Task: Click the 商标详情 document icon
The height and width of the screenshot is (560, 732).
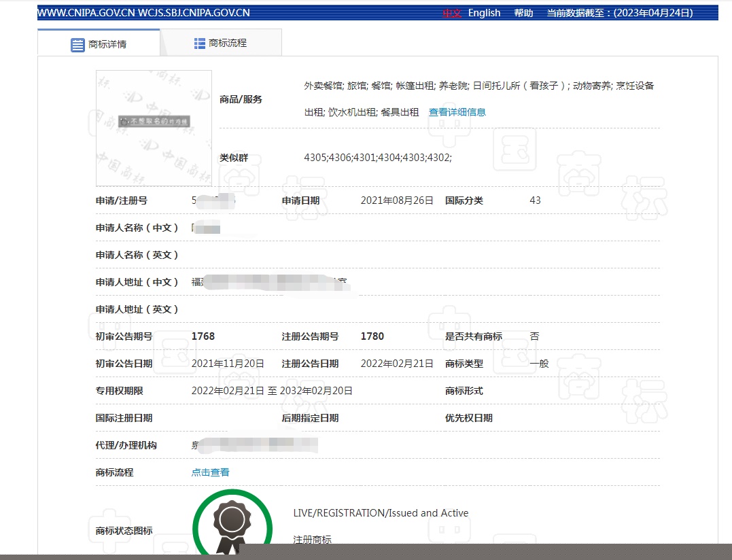Action: click(x=77, y=45)
